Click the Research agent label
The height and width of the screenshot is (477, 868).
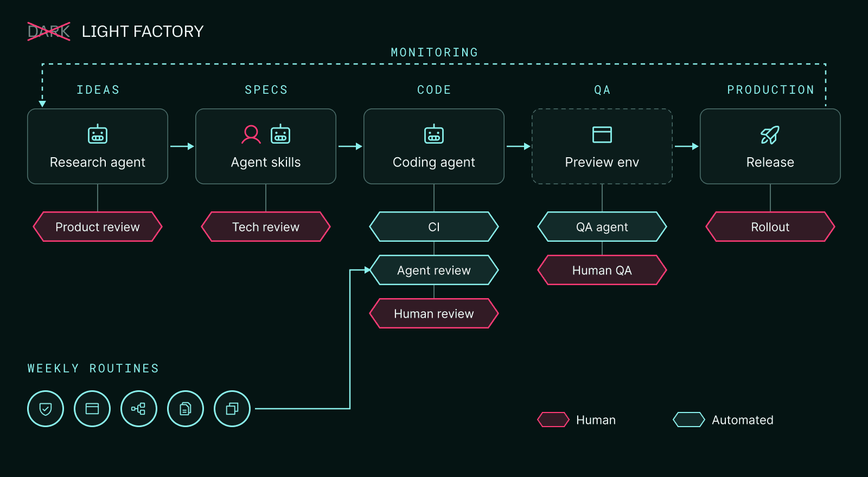tap(98, 163)
